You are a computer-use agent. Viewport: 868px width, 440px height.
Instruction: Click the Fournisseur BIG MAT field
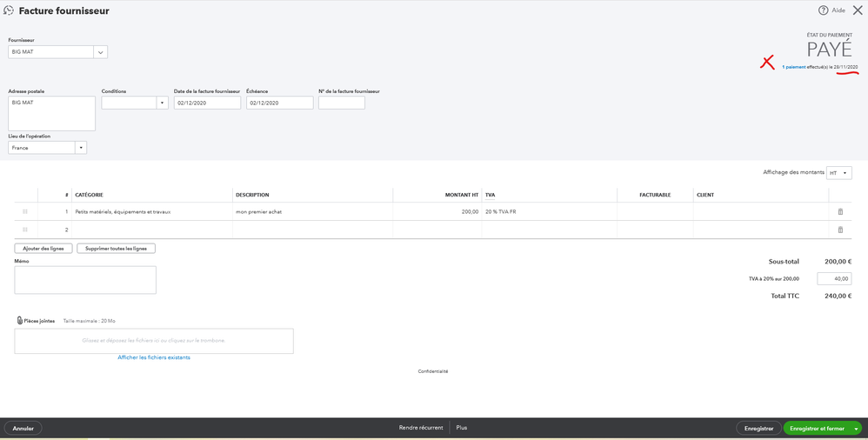[51, 52]
